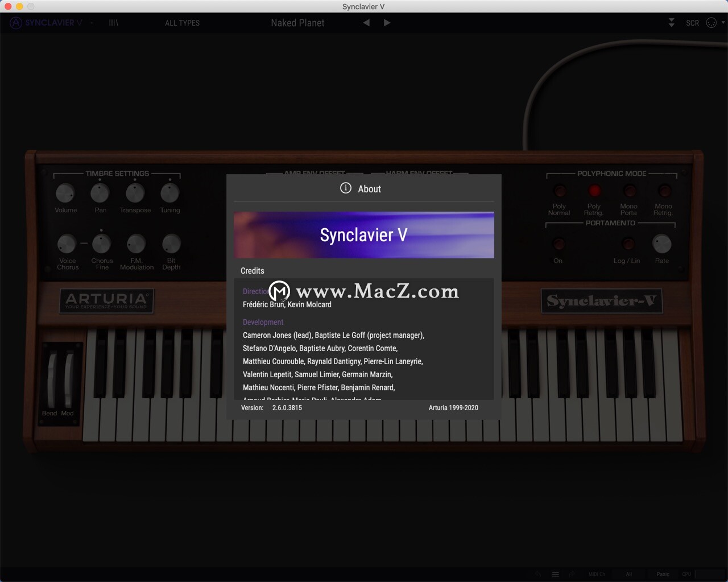Viewport: 728px width, 582px height.
Task: Click the Voice Chorus knob
Action: click(67, 244)
